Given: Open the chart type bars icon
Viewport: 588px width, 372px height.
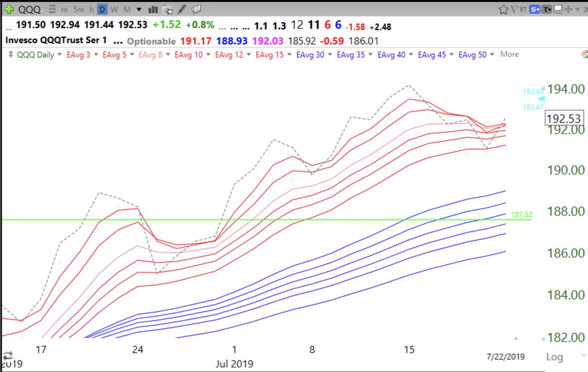Looking at the screenshot, I should 153,10.
